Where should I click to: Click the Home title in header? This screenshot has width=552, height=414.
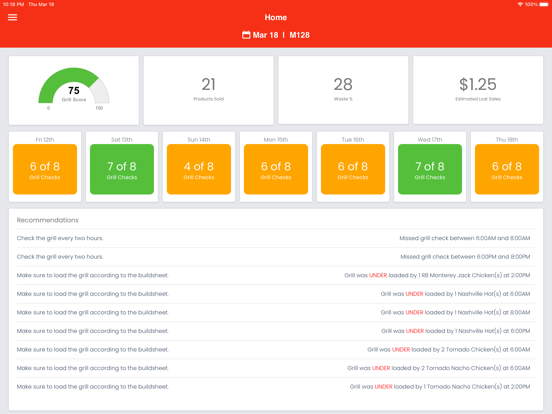(276, 17)
